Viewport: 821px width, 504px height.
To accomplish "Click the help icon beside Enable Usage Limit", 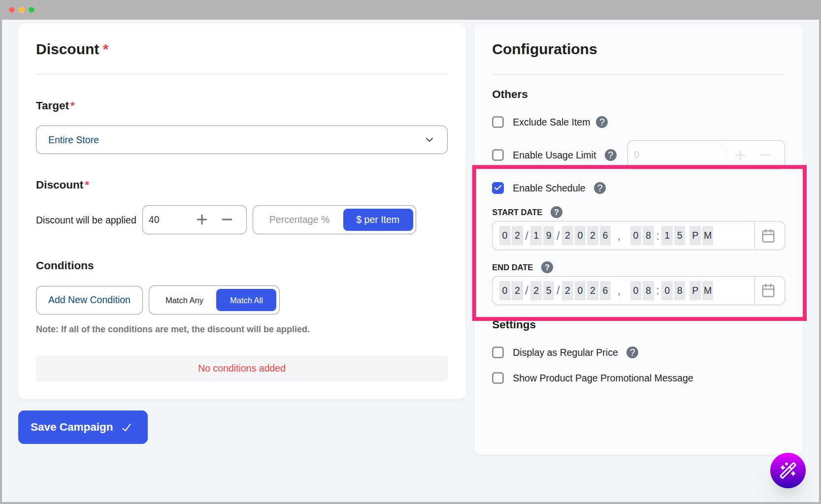I will (x=610, y=155).
